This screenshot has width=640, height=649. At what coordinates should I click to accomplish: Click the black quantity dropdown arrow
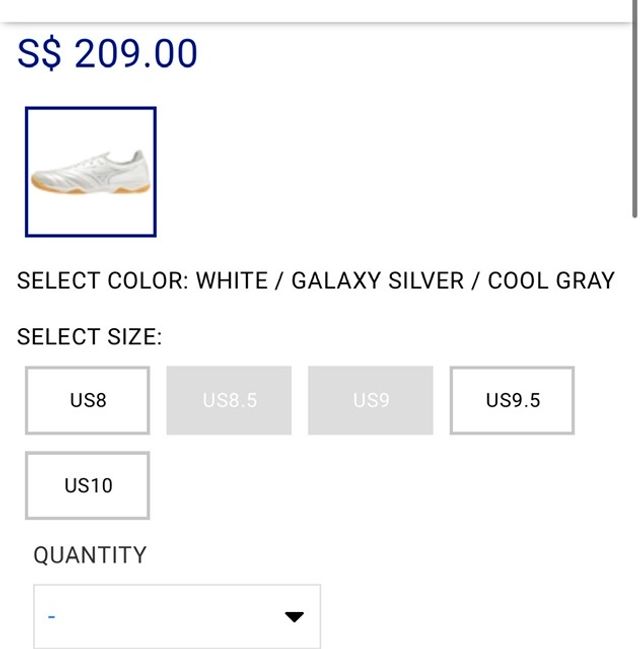pyautogui.click(x=293, y=617)
